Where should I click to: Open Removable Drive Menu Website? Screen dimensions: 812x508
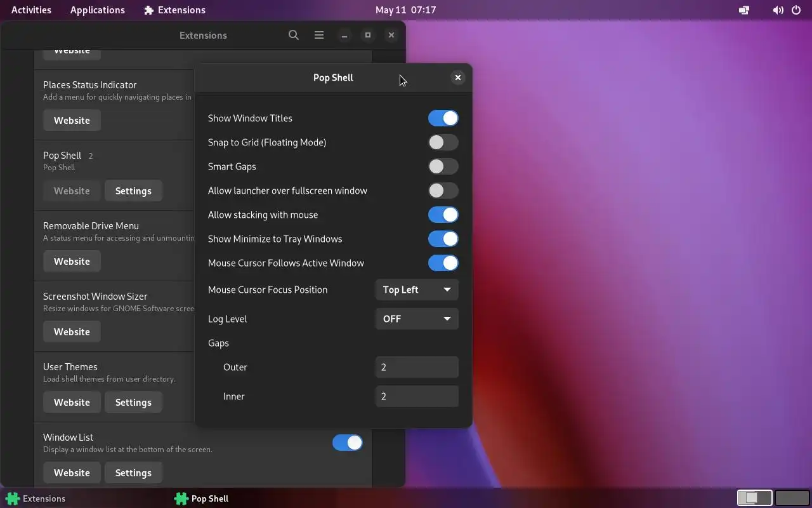[72, 261]
